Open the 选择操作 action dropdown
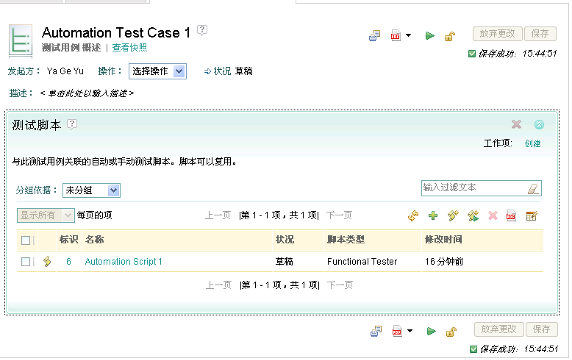The image size is (572, 360). 158,71
